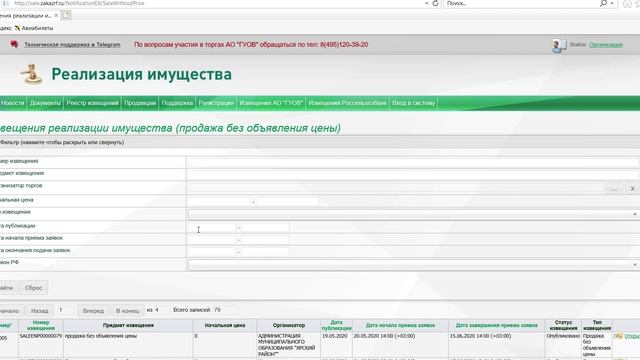This screenshot has height=360, width=640.
Task: Open Вход в систему menu item
Action: pyautogui.click(x=413, y=103)
